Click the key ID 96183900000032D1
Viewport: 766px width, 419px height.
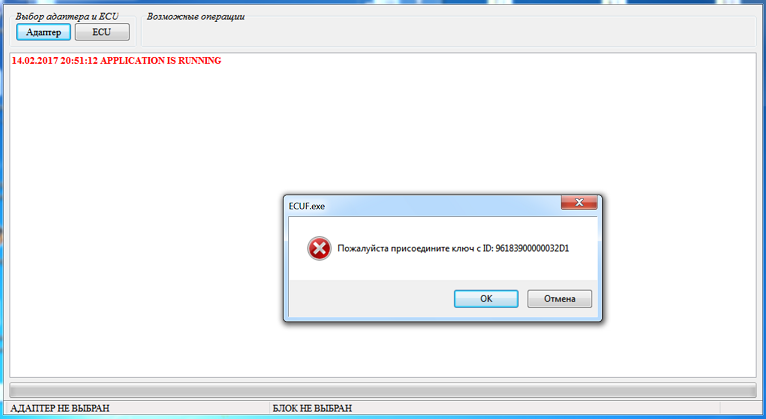pos(532,249)
